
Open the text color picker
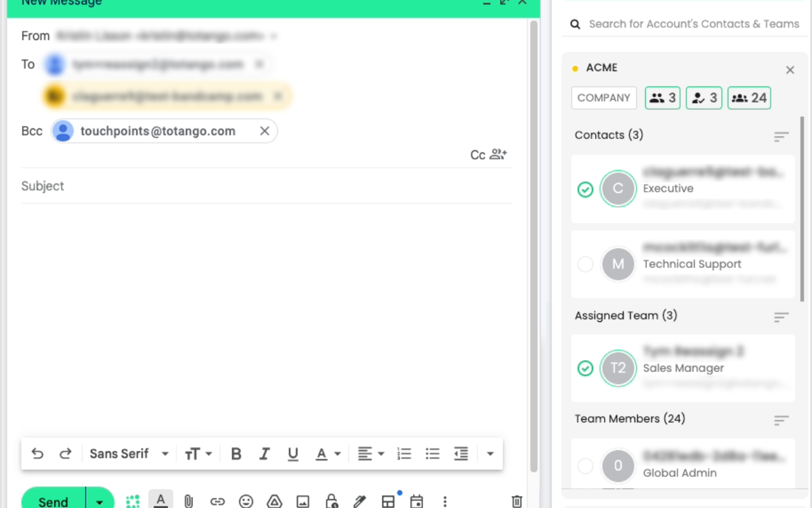[326, 453]
